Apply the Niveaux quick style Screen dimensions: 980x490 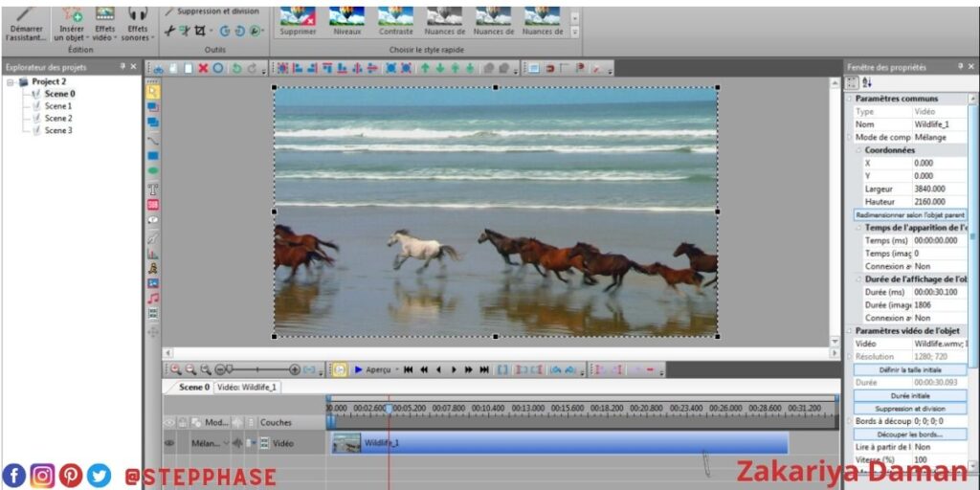pos(346,20)
